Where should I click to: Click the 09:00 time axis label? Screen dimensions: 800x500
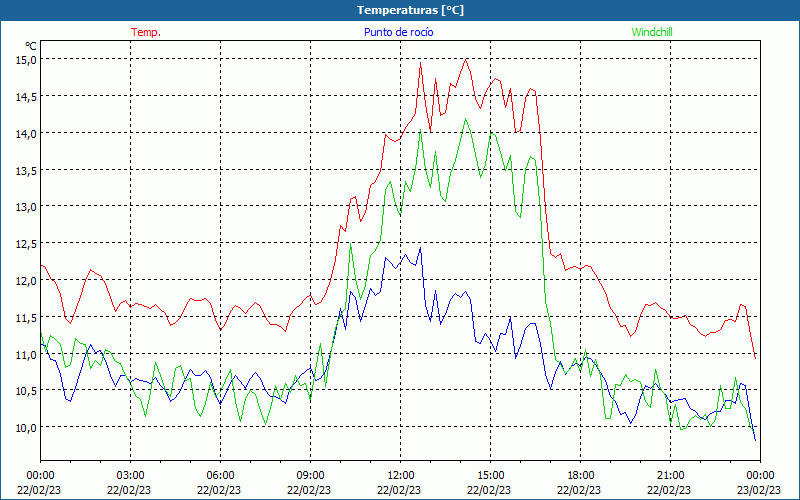tap(310, 476)
